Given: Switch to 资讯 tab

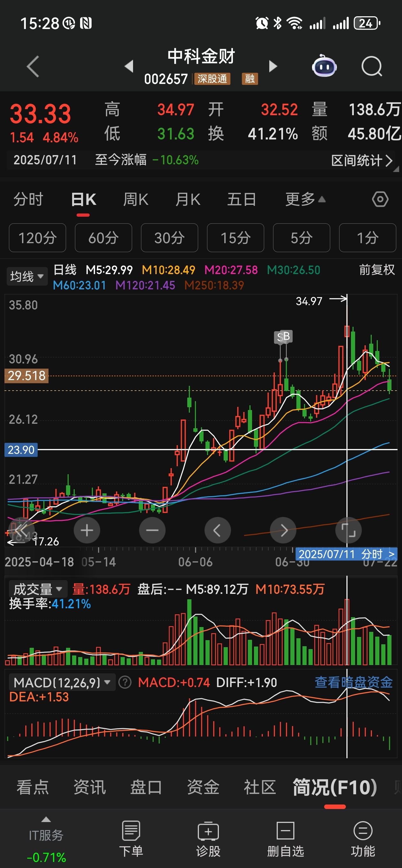Looking at the screenshot, I should (x=90, y=788).
